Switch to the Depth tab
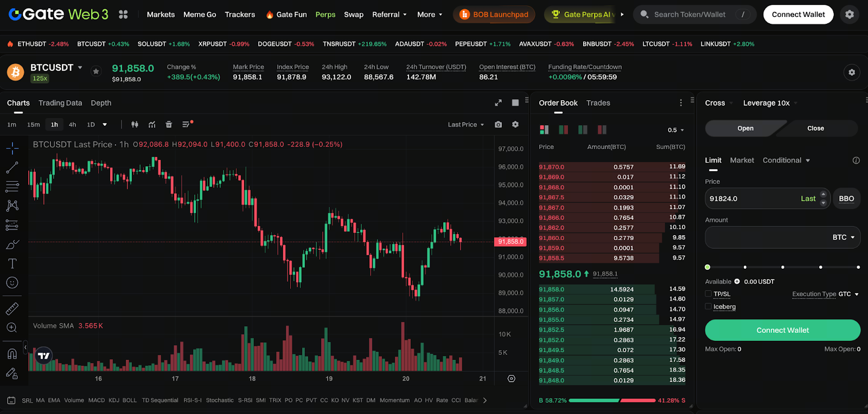The height and width of the screenshot is (414, 868). click(101, 103)
